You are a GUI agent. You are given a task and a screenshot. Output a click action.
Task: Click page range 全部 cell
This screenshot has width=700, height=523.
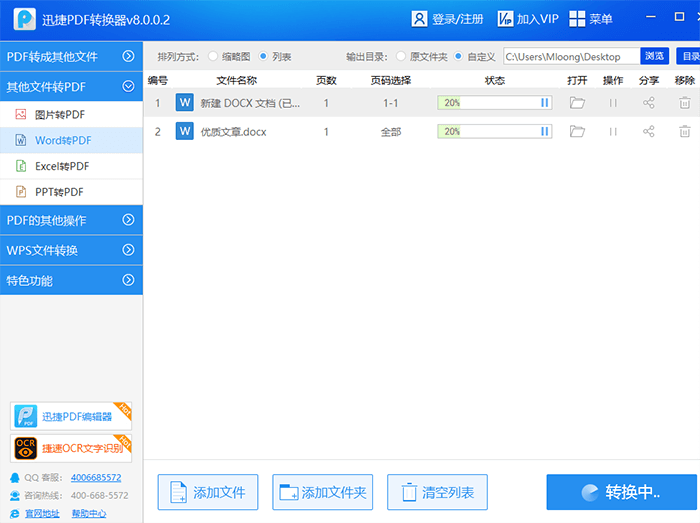391,132
